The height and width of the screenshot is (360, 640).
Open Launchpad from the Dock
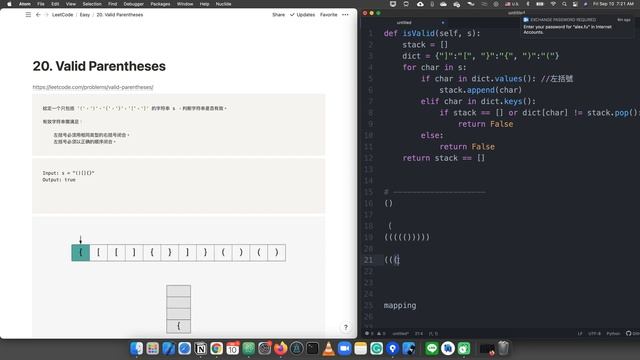click(x=153, y=349)
